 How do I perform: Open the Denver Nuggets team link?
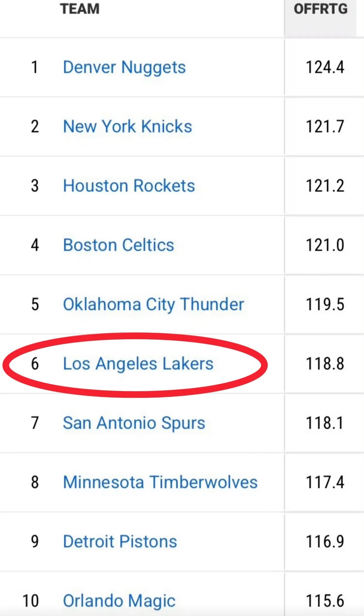(124, 68)
